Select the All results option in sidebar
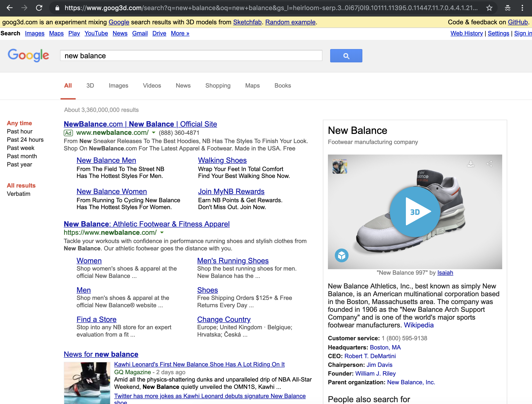 point(21,186)
